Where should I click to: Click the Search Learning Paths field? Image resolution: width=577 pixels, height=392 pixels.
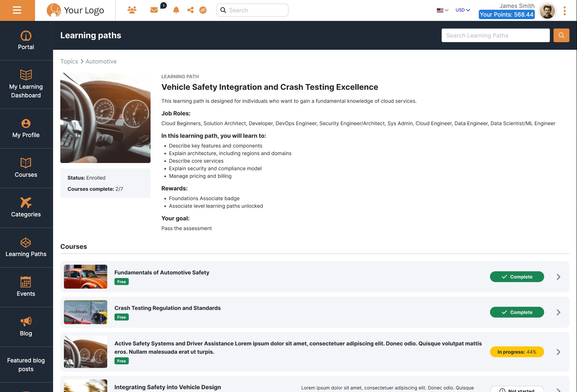click(x=495, y=35)
